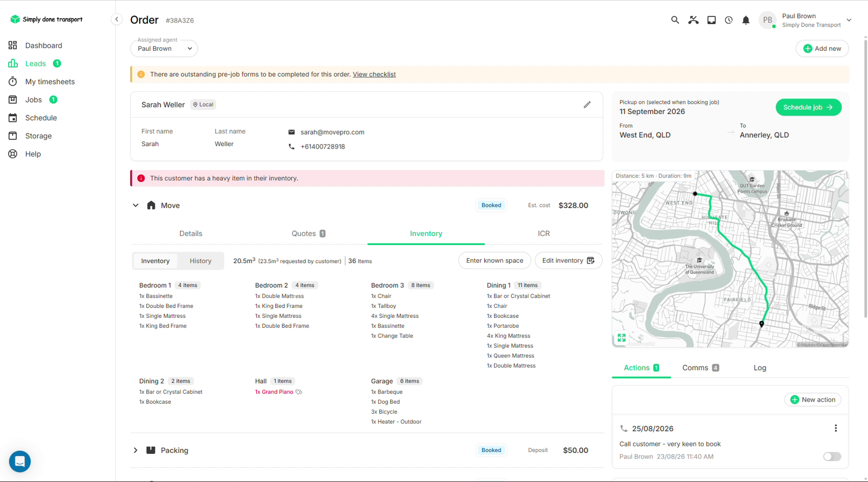Expand the Packing section

click(136, 450)
